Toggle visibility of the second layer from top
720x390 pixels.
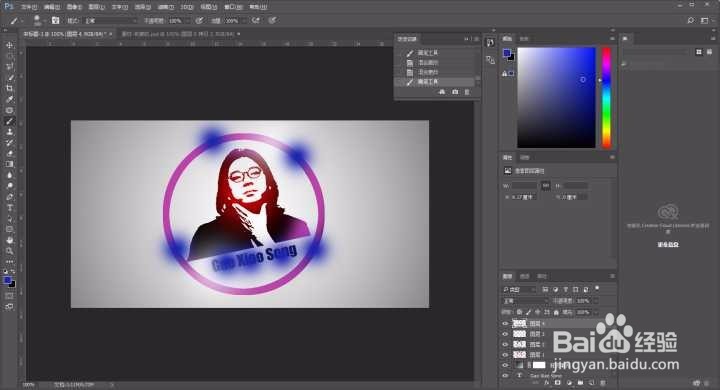pos(505,334)
